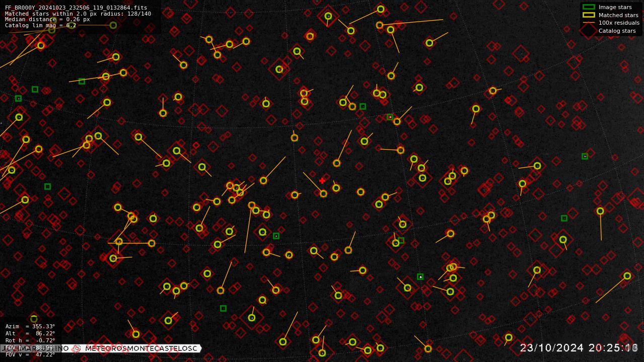Click the 'Alt = 86.22°' readout
The image size is (644, 362).
30,333
